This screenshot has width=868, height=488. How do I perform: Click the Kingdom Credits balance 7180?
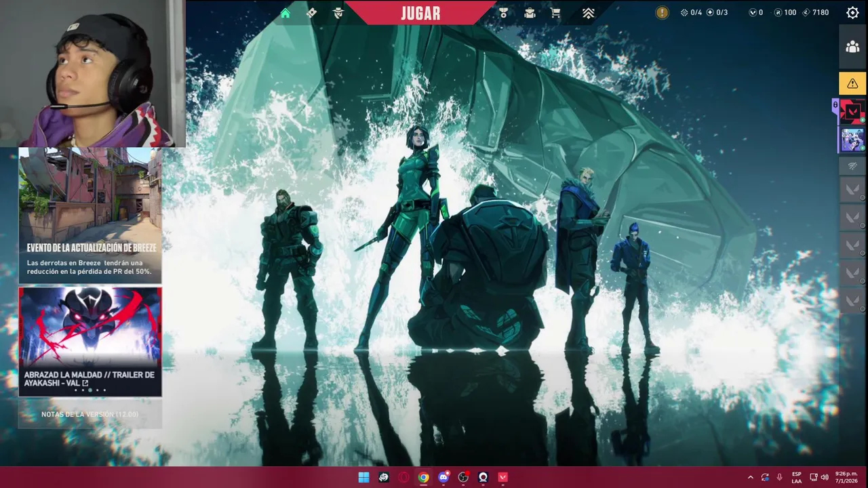[815, 12]
